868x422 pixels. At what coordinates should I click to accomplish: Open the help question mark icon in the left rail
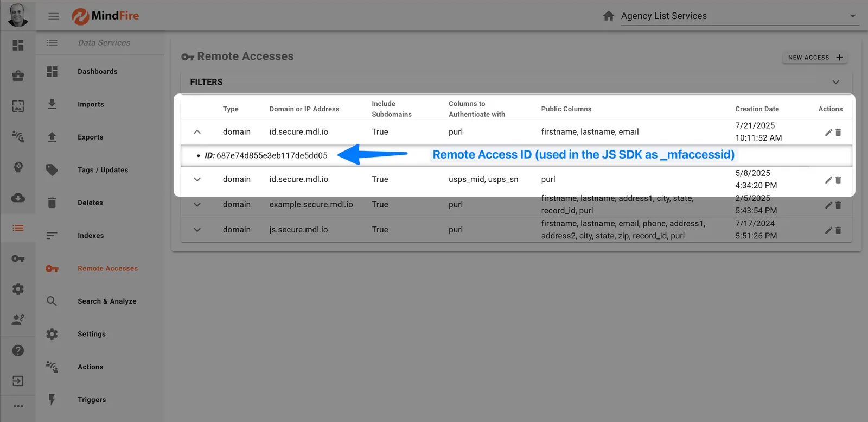(x=18, y=350)
